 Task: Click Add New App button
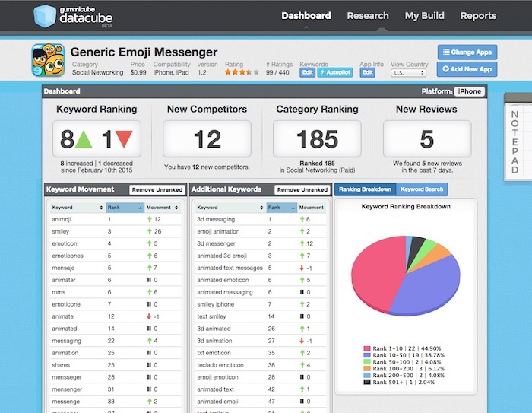click(x=467, y=69)
